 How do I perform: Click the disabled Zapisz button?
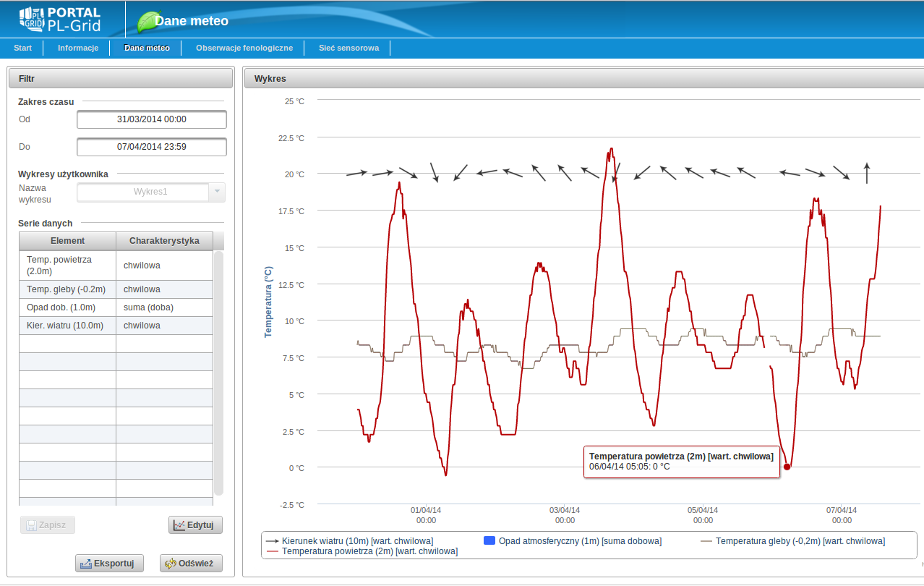[48, 525]
